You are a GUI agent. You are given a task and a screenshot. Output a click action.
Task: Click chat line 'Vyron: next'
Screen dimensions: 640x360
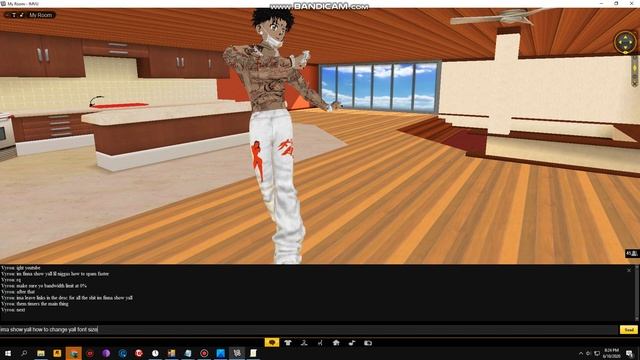13,310
